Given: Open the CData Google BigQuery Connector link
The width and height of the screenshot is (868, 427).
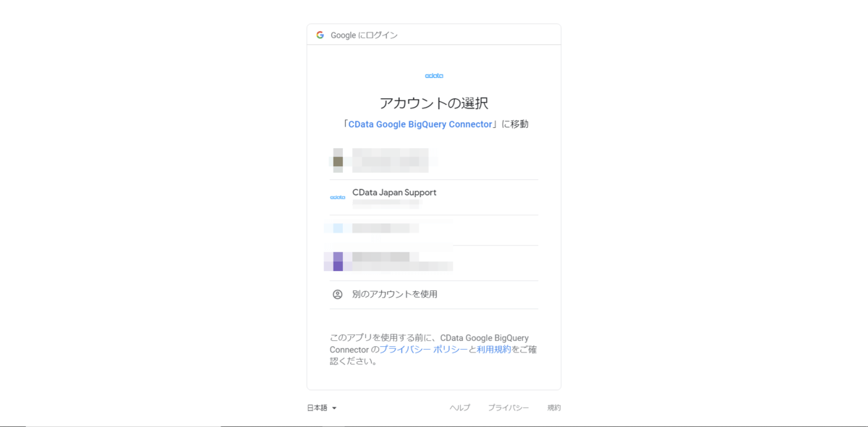Looking at the screenshot, I should point(420,124).
